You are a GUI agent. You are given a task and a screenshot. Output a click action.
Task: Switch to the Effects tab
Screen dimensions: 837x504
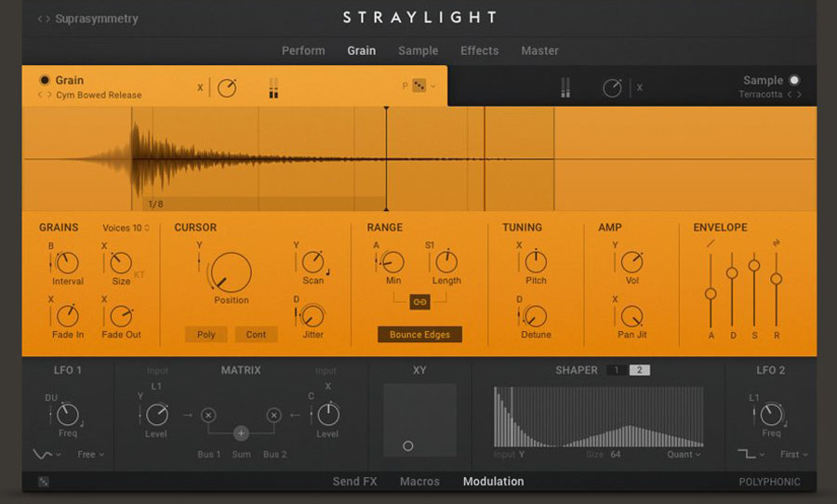pos(479,51)
